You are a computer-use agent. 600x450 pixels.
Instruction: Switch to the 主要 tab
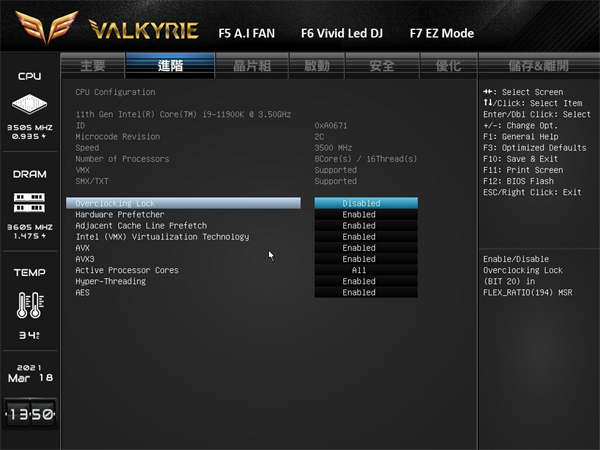[x=93, y=66]
